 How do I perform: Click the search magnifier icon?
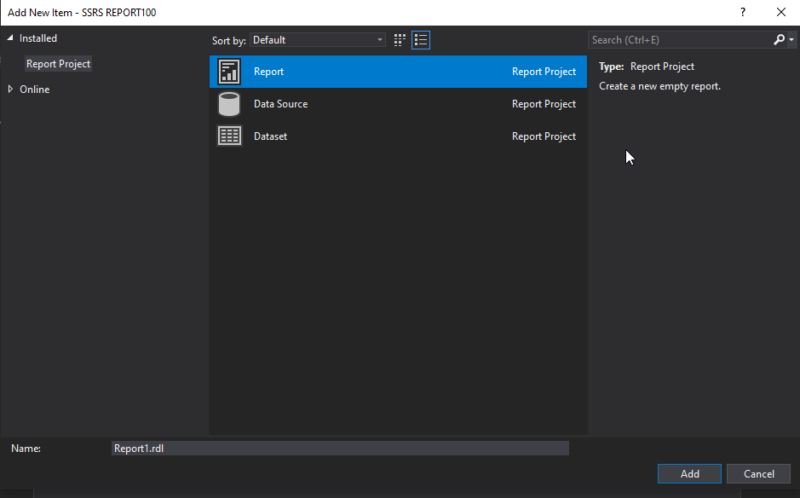tap(778, 40)
